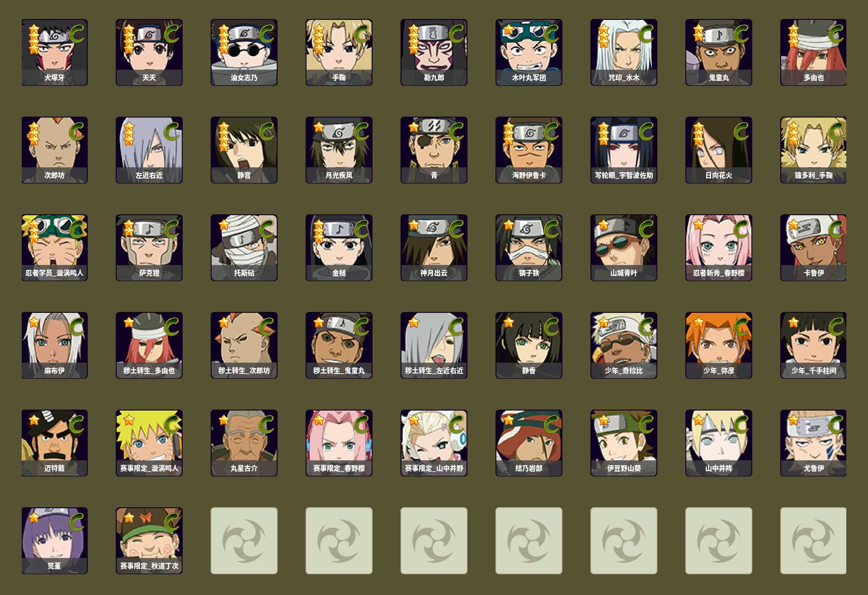This screenshot has width=868, height=595.
Task: Choose the 托斯砧 bandaged character
Action: 244,248
